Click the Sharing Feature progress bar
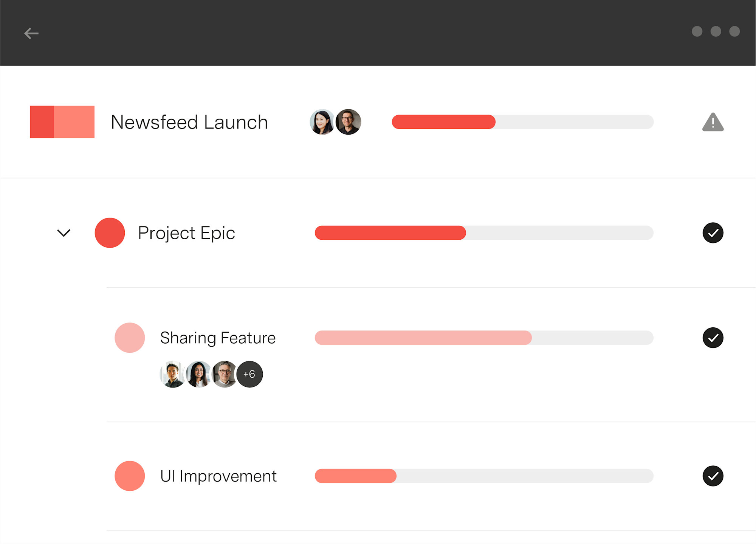Screen dimensions: 756x544 484,338
